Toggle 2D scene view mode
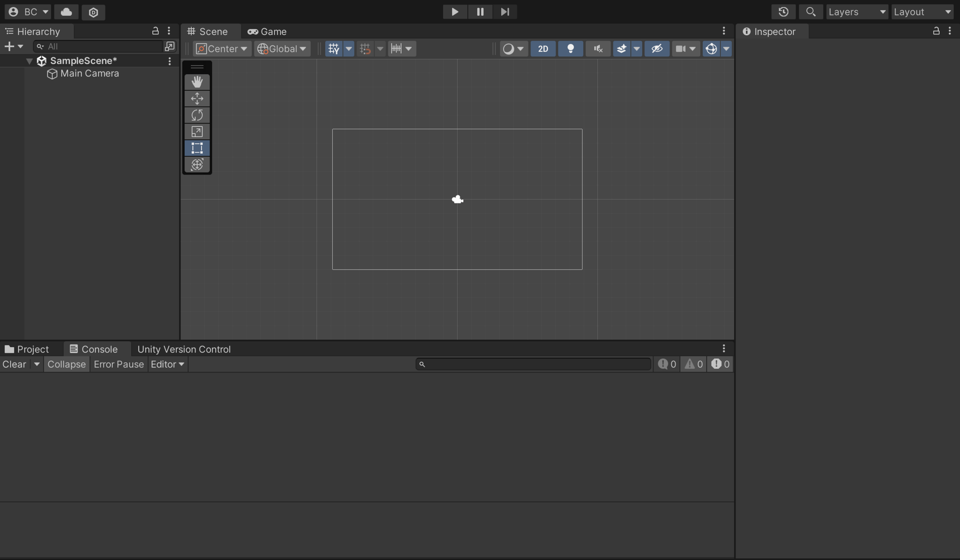The width and height of the screenshot is (960, 560). [543, 49]
